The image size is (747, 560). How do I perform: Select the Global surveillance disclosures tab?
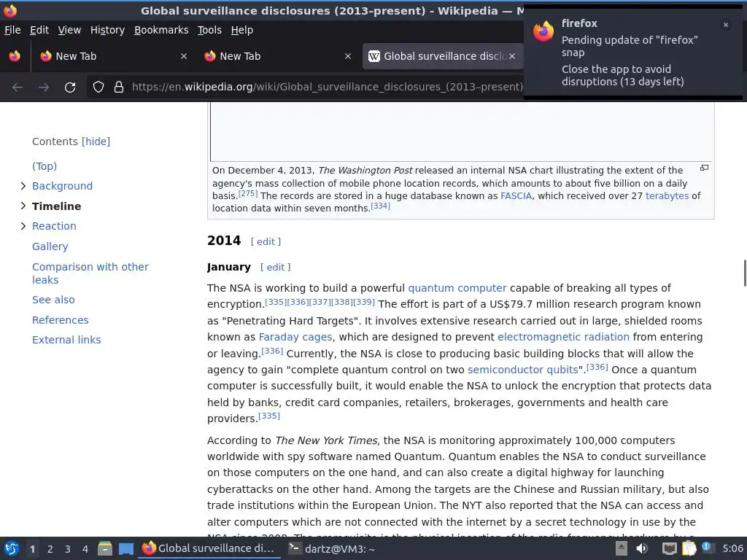(443, 56)
